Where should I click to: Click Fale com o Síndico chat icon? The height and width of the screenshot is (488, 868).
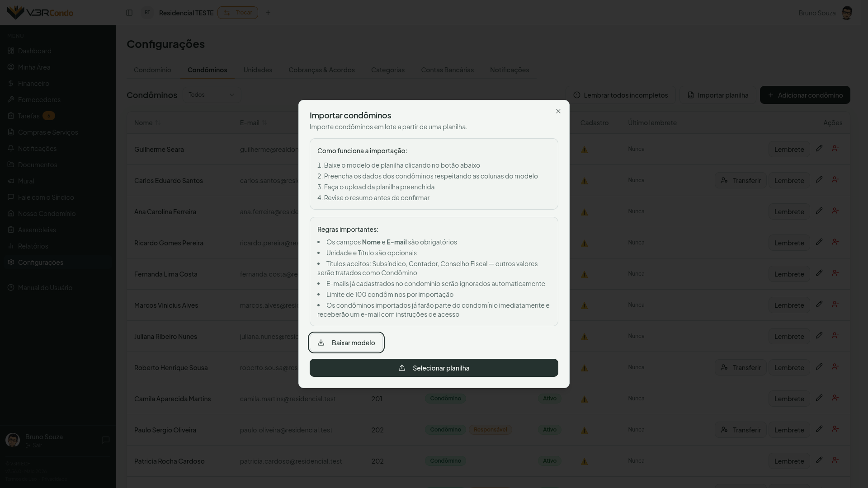11,197
